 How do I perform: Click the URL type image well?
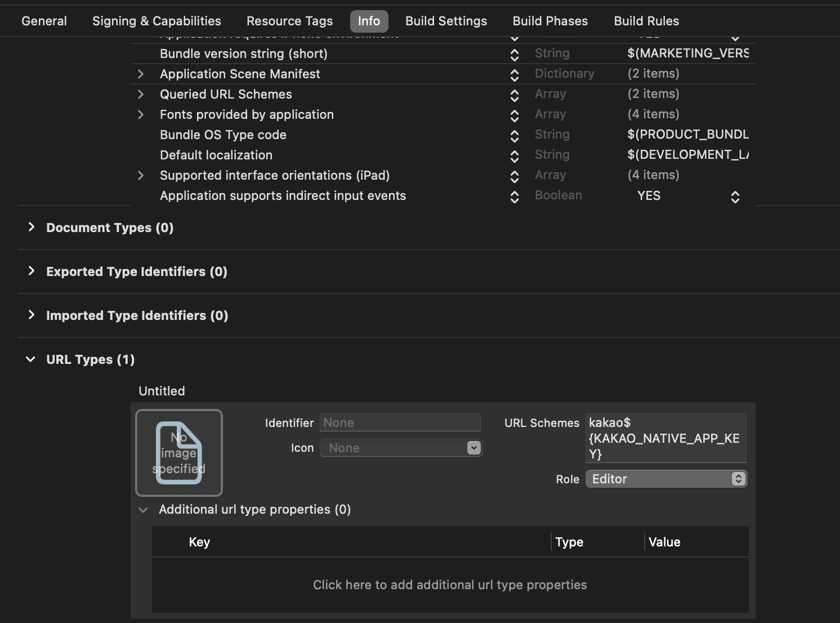(x=179, y=453)
